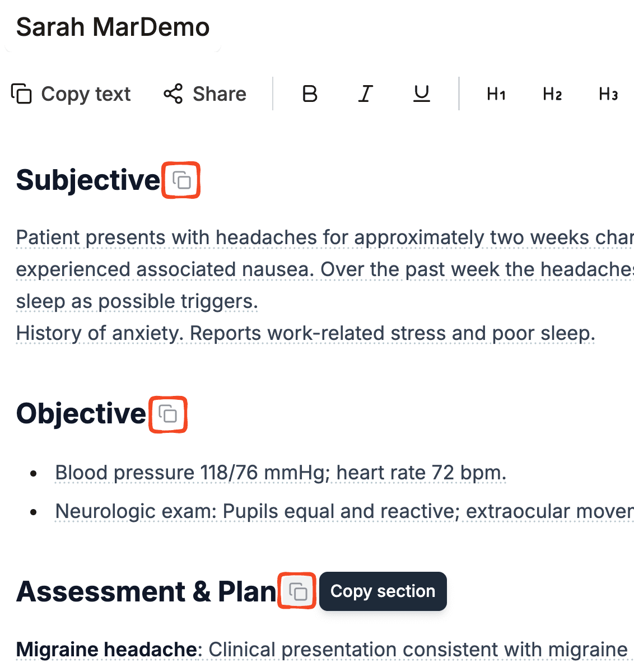Image resolution: width=634 pixels, height=672 pixels.
Task: Open the Share option
Action: (x=205, y=94)
